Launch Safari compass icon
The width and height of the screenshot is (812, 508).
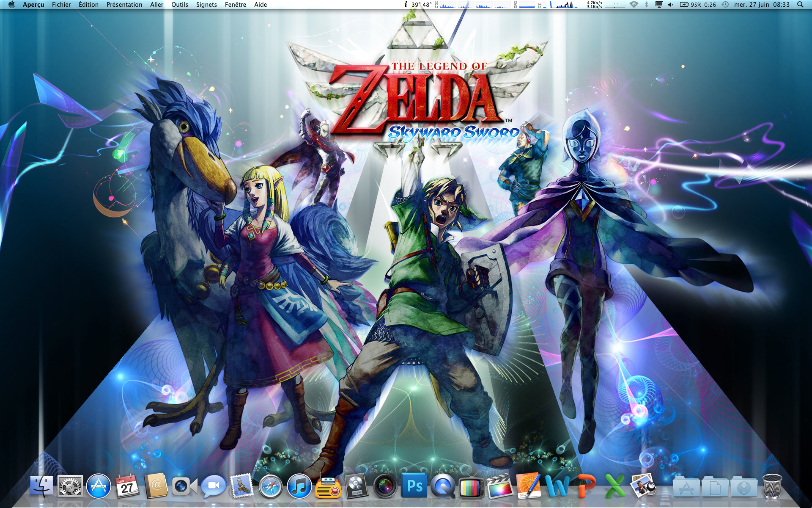[x=271, y=486]
